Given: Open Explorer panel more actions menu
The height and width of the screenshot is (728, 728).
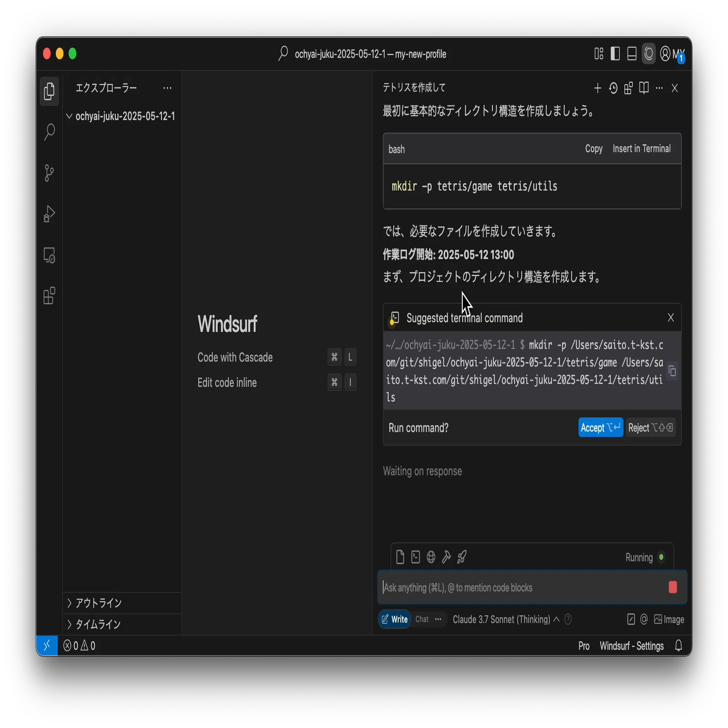Looking at the screenshot, I should 167,88.
